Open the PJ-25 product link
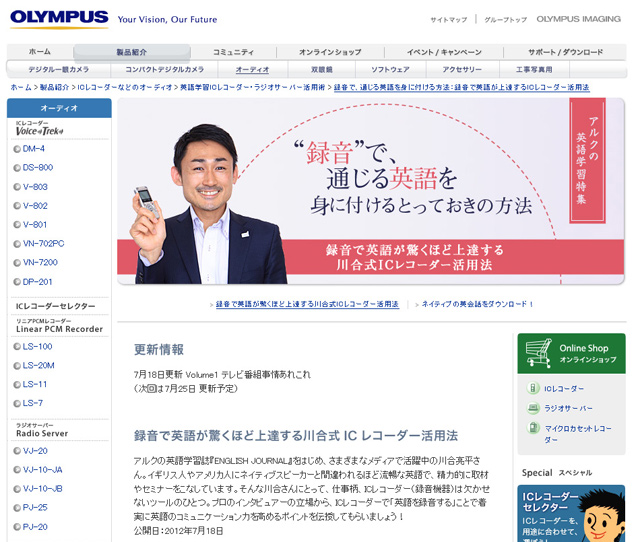The height and width of the screenshot is (542, 640). 35,508
